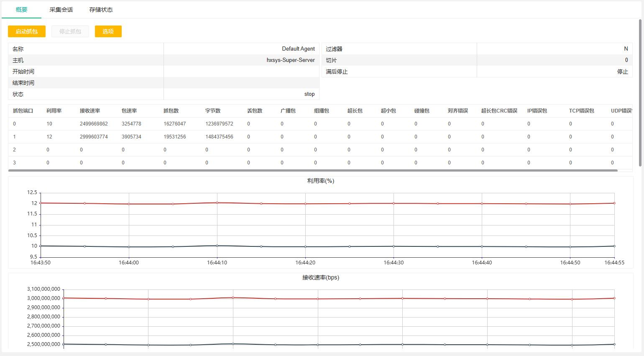Select packet count 16276047 in port 0 row

174,124
